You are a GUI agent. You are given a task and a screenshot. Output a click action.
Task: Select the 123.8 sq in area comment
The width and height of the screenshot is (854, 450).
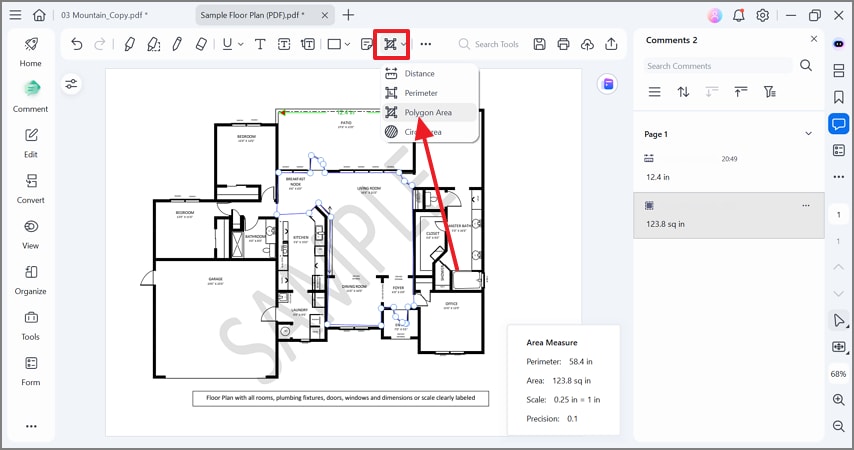(729, 215)
